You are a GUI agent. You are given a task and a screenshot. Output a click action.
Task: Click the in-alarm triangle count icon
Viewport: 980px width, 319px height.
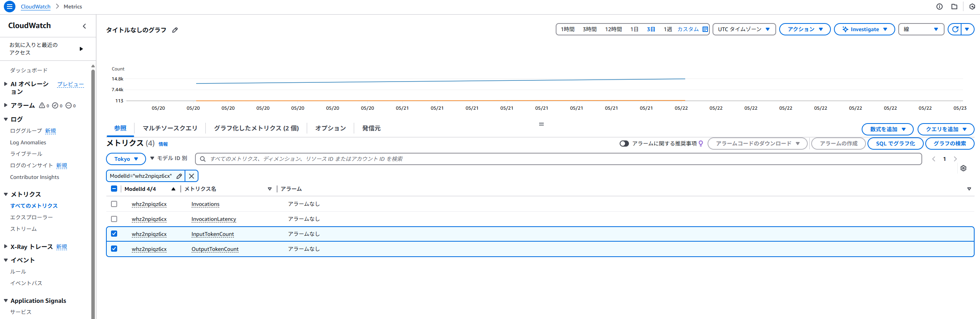pos(42,105)
